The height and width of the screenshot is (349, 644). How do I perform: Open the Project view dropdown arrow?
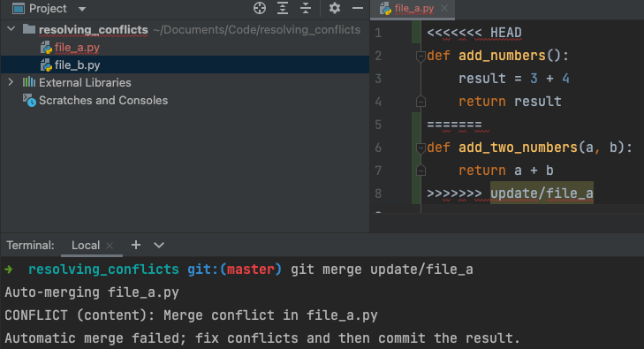82,9
